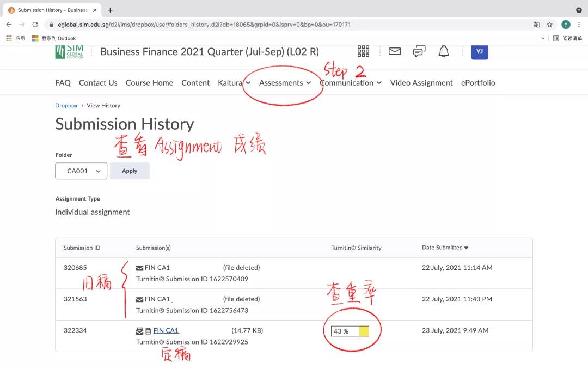This screenshot has width=588, height=368.
Task: Click the yellow Turnitin similarity color box
Action: (x=364, y=331)
